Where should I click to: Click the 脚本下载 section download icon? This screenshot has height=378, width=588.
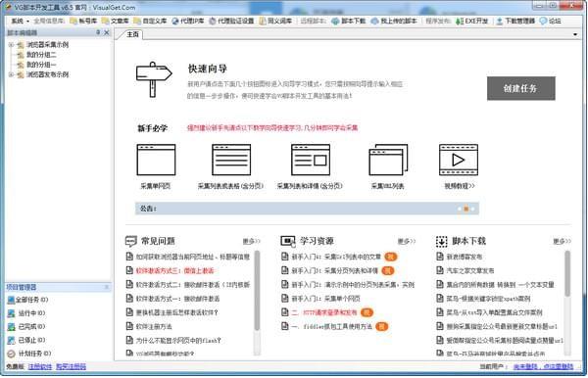click(441, 242)
